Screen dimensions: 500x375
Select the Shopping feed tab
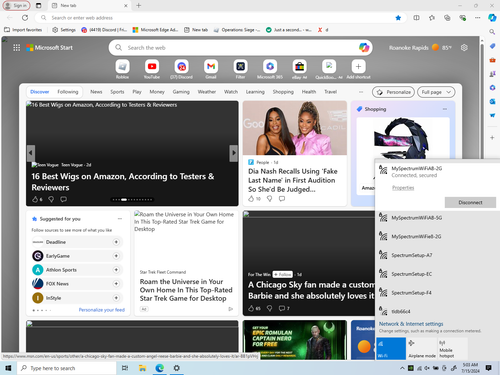point(283,92)
